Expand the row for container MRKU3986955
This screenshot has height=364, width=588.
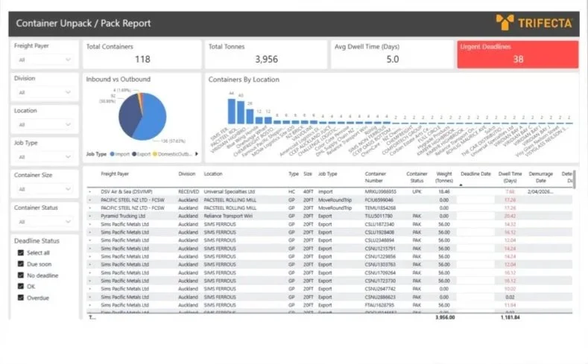tap(90, 192)
